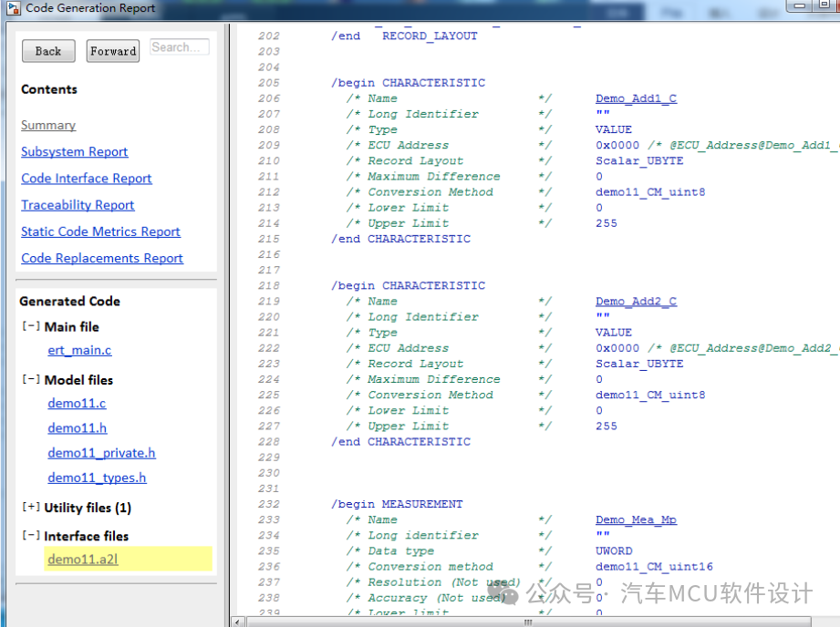This screenshot has height=627, width=840.
Task: Click '/end CHARACTERISTIC' on line 215
Action: (x=400, y=239)
